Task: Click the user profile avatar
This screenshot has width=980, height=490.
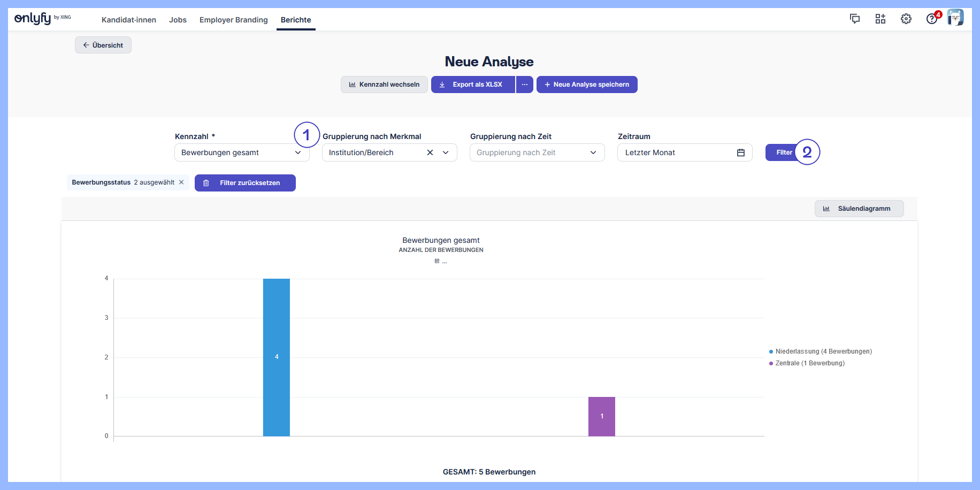Action: pyautogui.click(x=955, y=18)
